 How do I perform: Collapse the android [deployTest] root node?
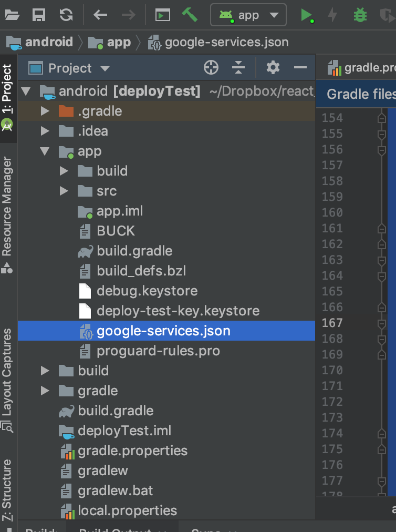click(x=26, y=91)
